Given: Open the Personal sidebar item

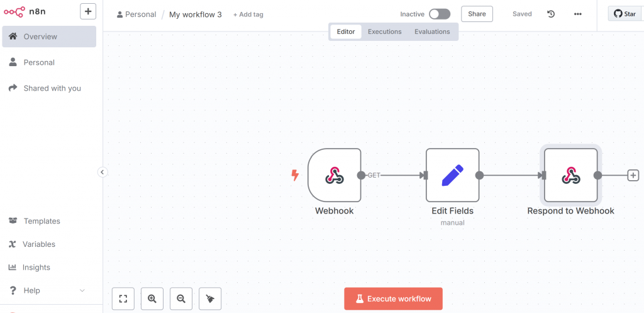Looking at the screenshot, I should point(49,62).
